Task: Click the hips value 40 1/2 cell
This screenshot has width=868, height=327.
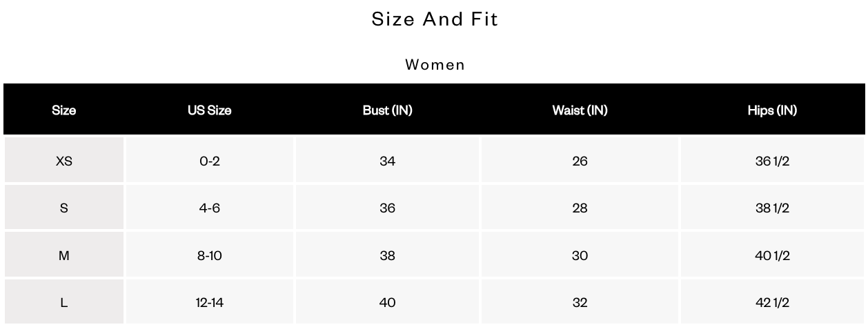Action: click(x=772, y=255)
